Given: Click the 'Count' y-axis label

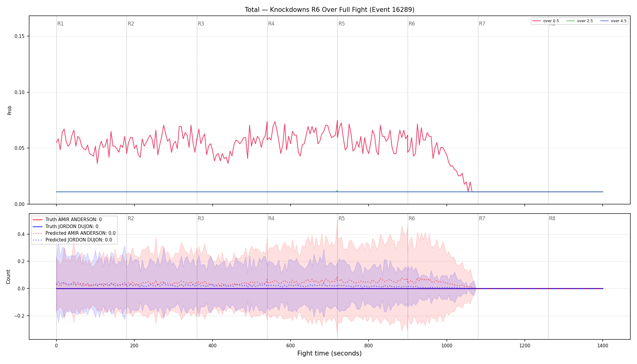Looking at the screenshot, I should [x=8, y=277].
